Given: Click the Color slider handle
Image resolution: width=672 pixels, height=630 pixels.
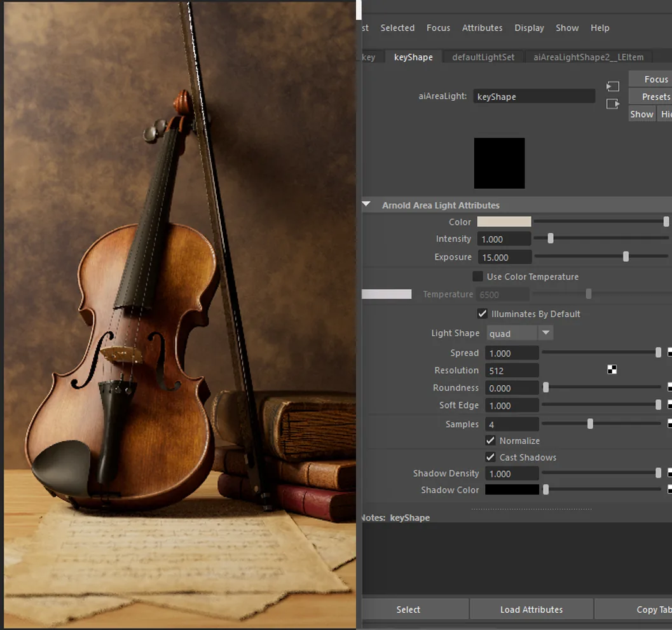Looking at the screenshot, I should pyautogui.click(x=666, y=221).
